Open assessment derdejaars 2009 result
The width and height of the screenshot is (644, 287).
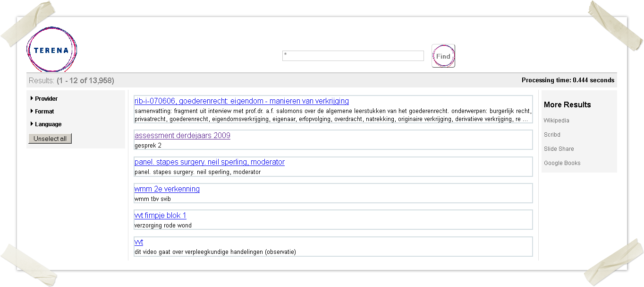click(x=182, y=136)
